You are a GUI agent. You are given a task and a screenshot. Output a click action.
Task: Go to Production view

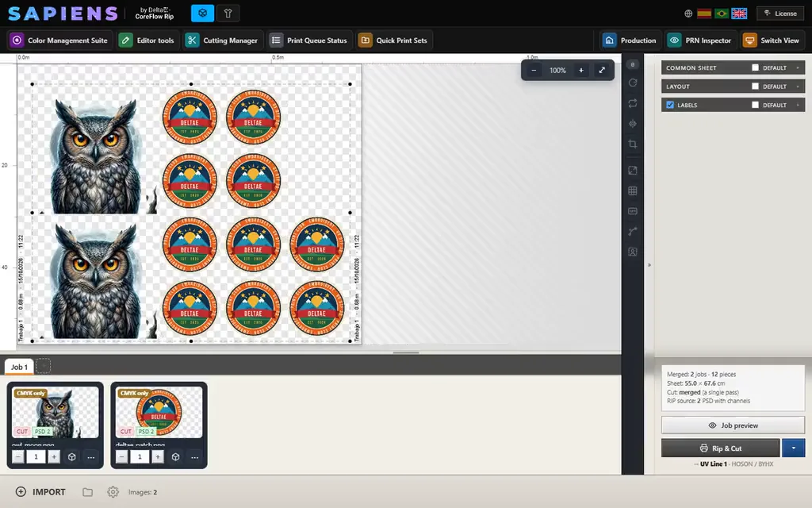pos(630,40)
